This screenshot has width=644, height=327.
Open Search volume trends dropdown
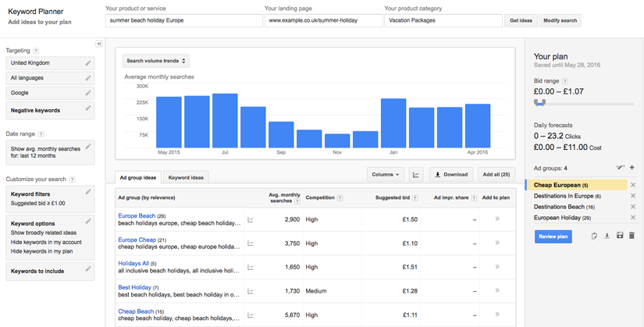pos(155,61)
